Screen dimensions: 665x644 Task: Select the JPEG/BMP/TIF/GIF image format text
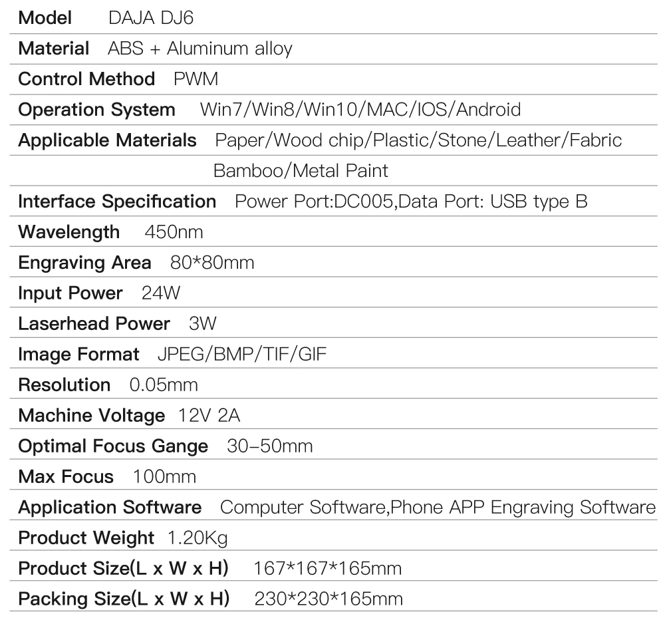pyautogui.click(x=242, y=354)
